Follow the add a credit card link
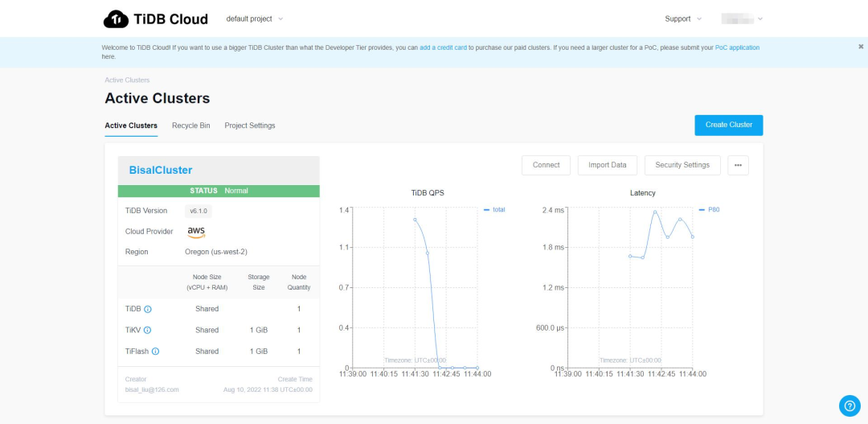Screen dimensions: 868x424 443,47
